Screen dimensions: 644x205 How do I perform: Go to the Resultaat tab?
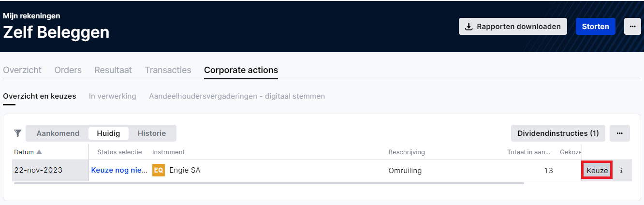(x=113, y=70)
